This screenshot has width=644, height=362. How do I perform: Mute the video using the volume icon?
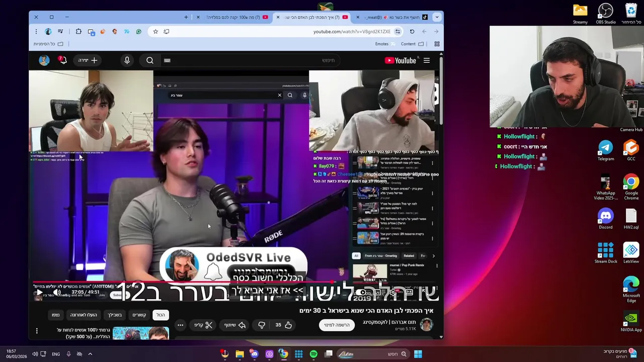(57, 292)
